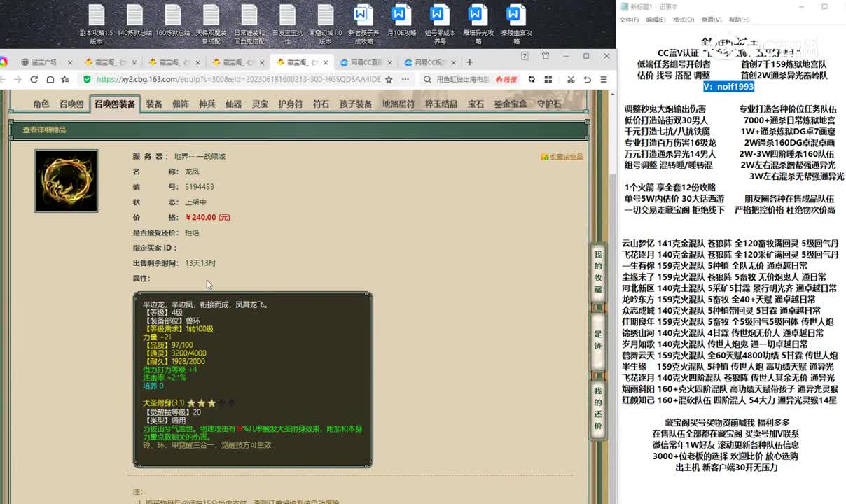The image size is (846, 504).
Task: Open the browser extensions grid icon
Action: 548,80
